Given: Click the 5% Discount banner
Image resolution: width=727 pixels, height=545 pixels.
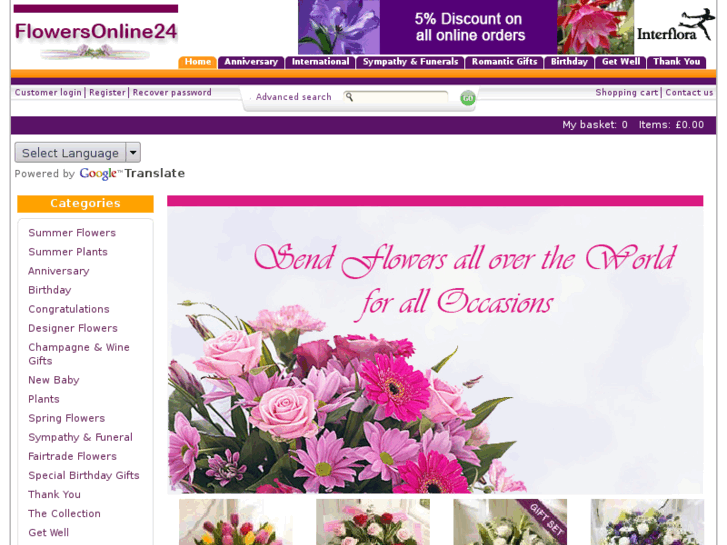Looking at the screenshot, I should pos(466,27).
